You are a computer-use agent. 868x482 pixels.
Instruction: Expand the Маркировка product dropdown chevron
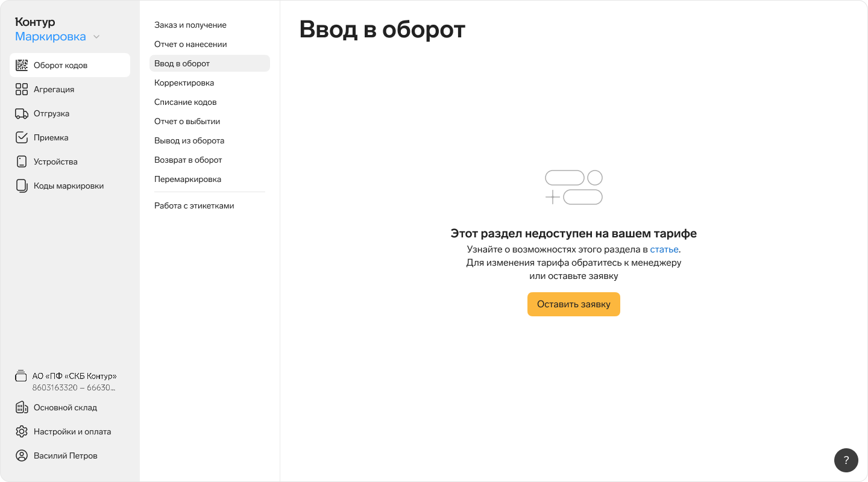(96, 37)
